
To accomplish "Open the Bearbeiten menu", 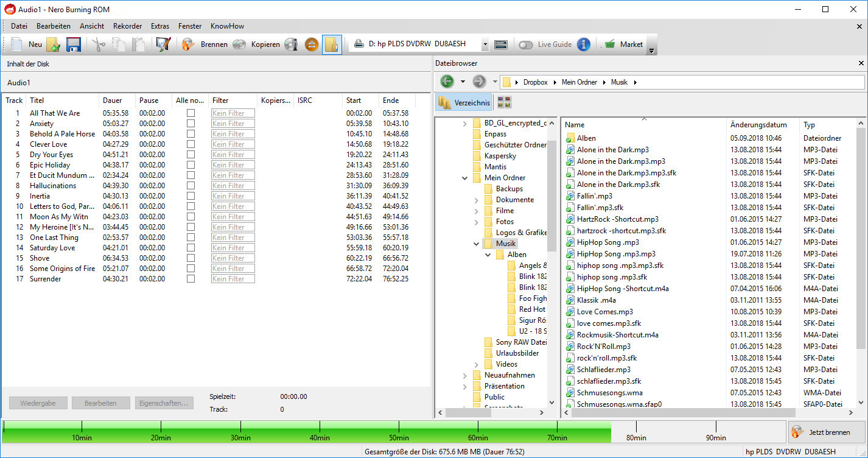I will [x=54, y=26].
